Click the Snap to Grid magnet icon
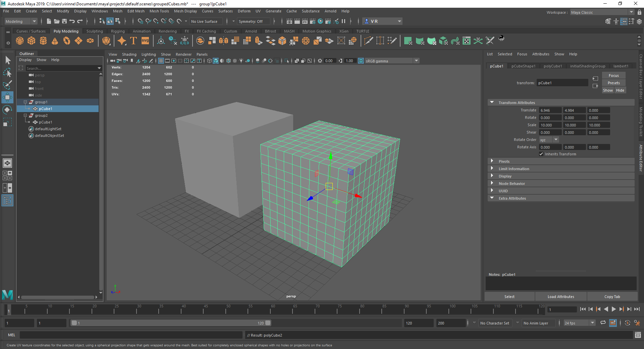The image size is (644, 349). click(140, 21)
